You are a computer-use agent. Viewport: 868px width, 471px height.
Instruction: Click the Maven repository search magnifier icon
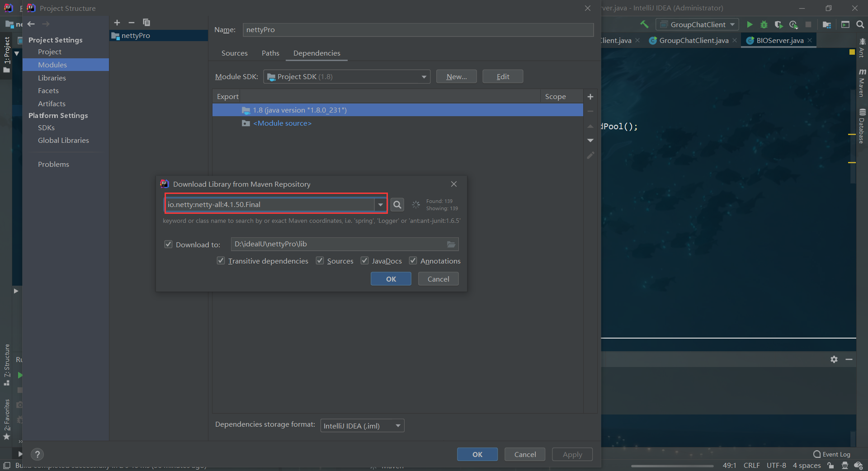(397, 205)
